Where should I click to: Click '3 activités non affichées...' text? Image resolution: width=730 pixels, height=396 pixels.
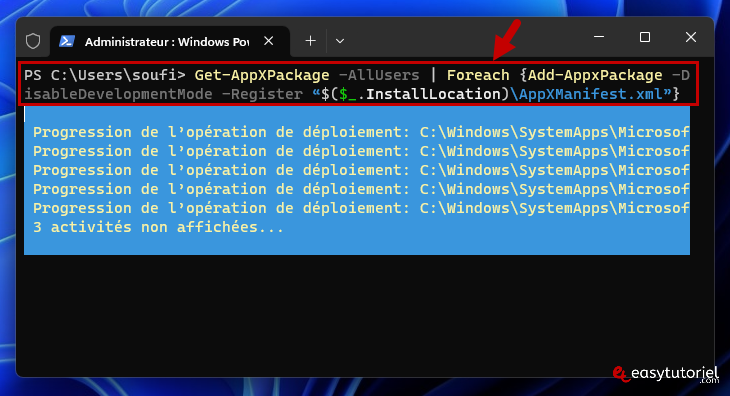click(x=158, y=227)
